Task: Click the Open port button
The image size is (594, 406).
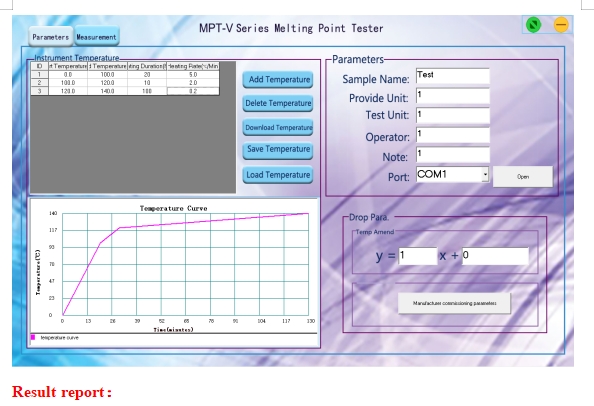Action: tap(523, 176)
